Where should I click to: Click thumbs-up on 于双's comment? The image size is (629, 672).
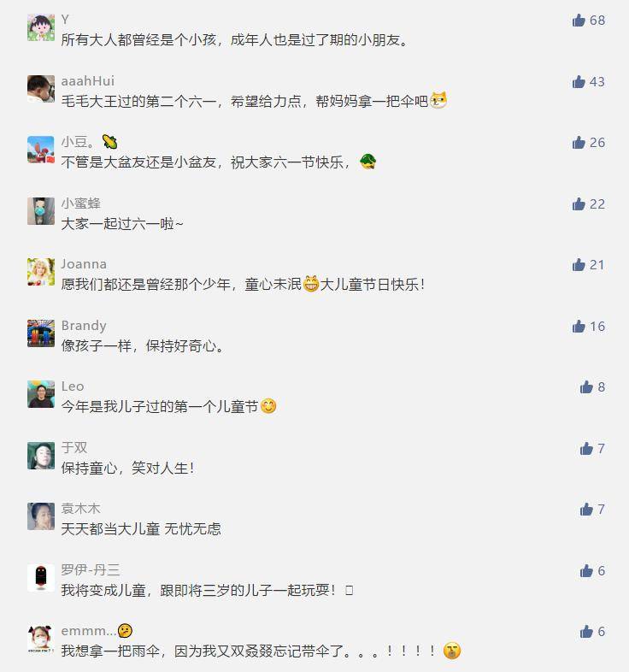(586, 448)
